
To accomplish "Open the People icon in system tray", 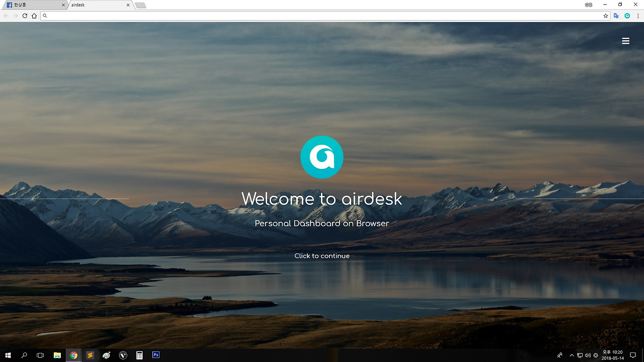I will tap(560, 355).
